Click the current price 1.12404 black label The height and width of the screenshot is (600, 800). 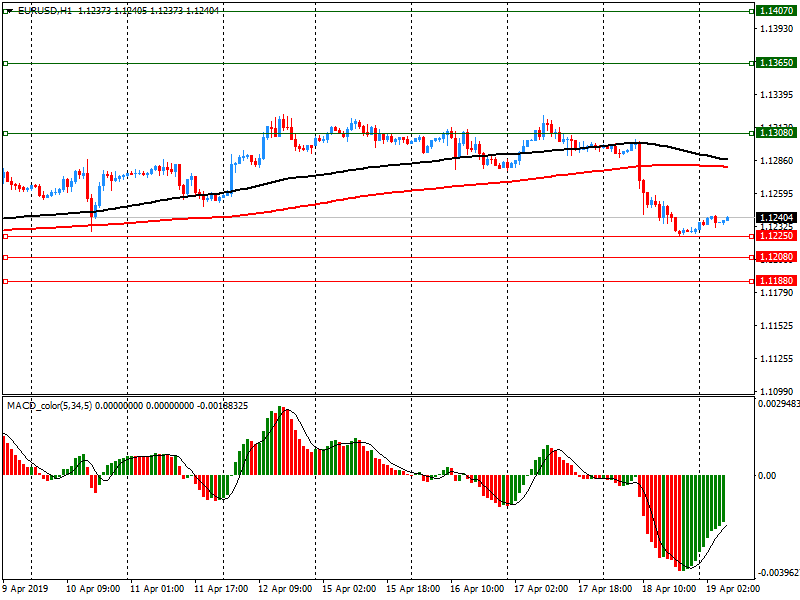(x=776, y=218)
